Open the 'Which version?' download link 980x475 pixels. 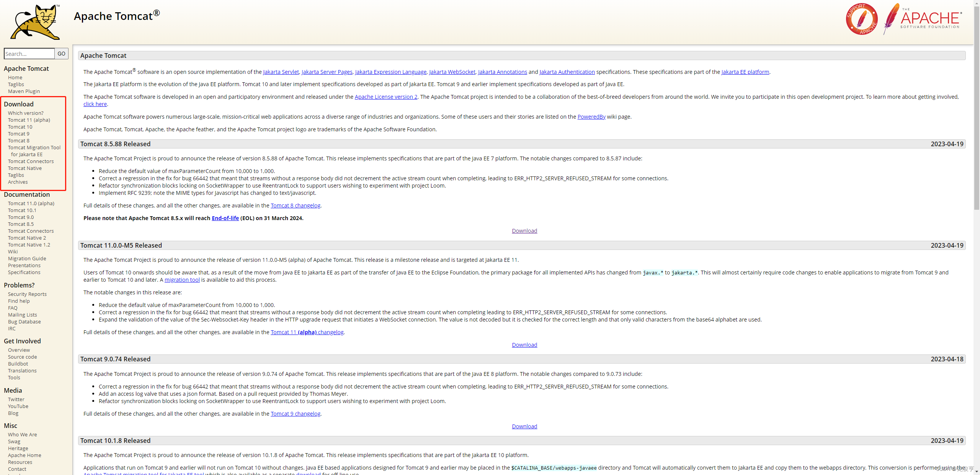pos(26,113)
